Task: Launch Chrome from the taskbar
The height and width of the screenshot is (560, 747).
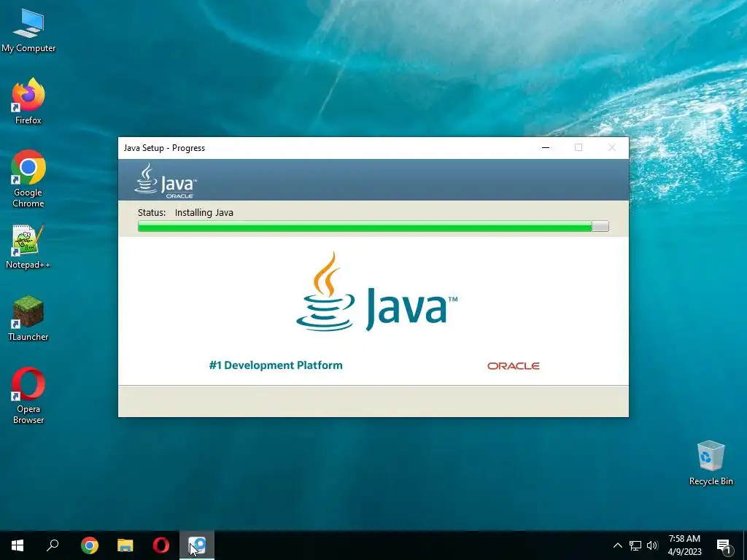Action: (90, 545)
